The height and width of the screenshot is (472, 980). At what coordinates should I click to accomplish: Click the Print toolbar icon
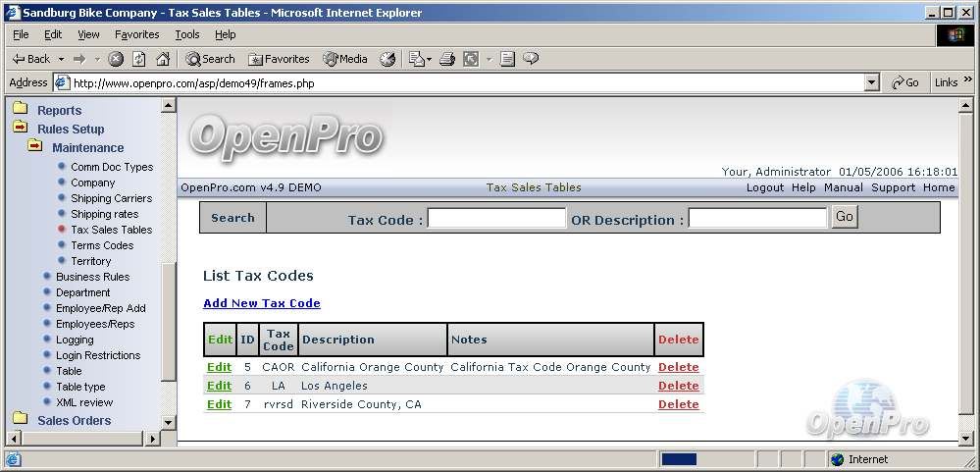[x=446, y=59]
